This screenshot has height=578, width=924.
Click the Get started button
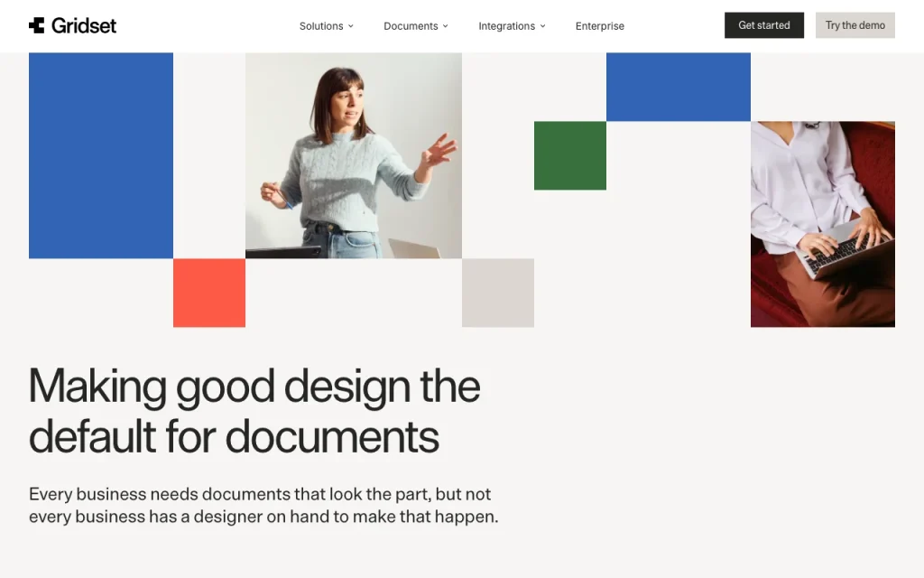[764, 25]
